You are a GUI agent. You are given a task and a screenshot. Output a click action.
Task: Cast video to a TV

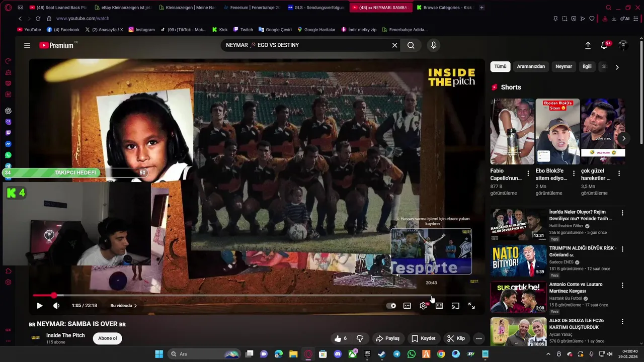455,306
